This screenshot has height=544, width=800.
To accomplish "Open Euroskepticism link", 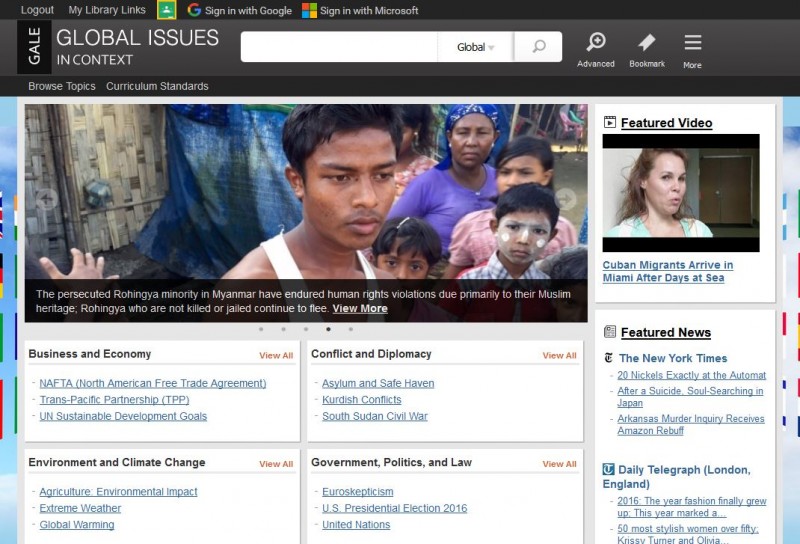I will click(x=358, y=491).
